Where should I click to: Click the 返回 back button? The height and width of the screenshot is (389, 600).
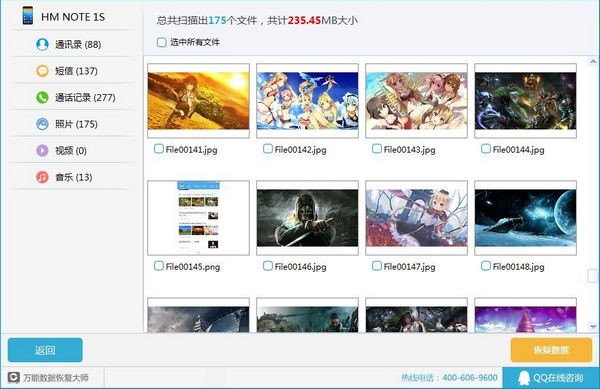tap(45, 350)
